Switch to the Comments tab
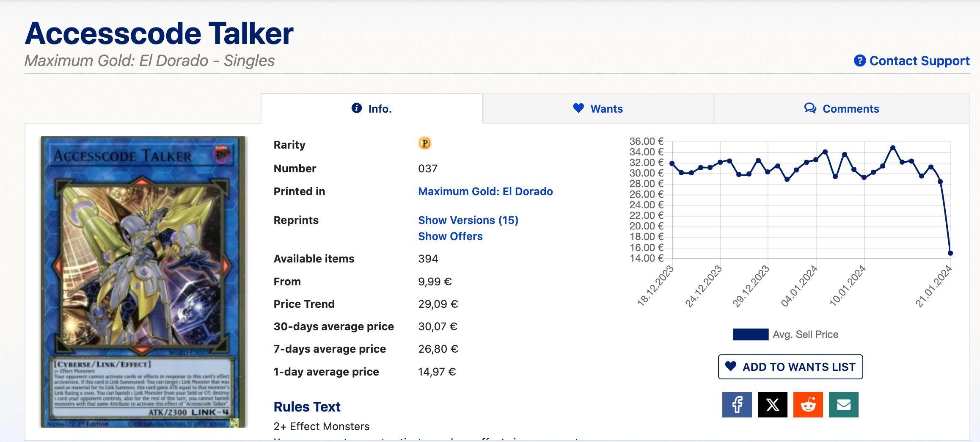Screen dimensions: 980x442 842,109
